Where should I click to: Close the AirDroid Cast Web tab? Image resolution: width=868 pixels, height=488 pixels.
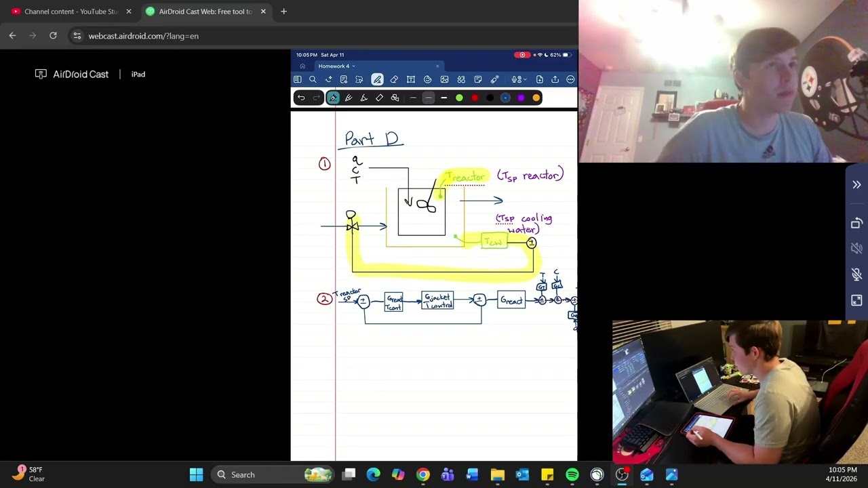(263, 12)
